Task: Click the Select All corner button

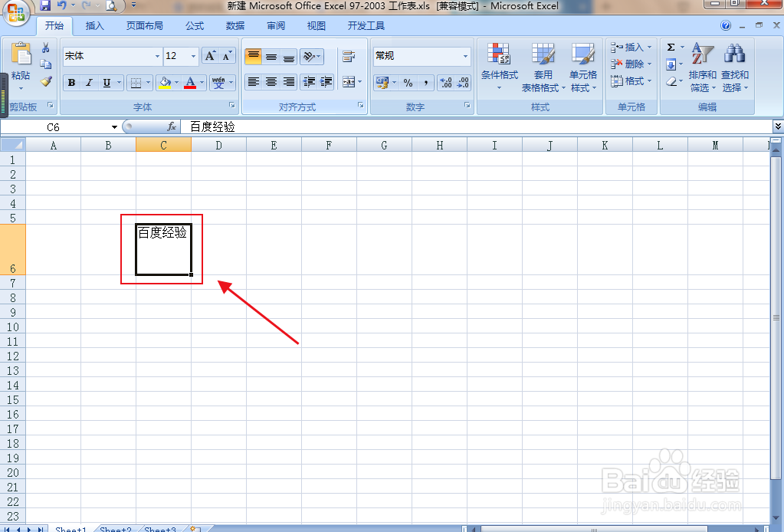Action: coord(13,145)
